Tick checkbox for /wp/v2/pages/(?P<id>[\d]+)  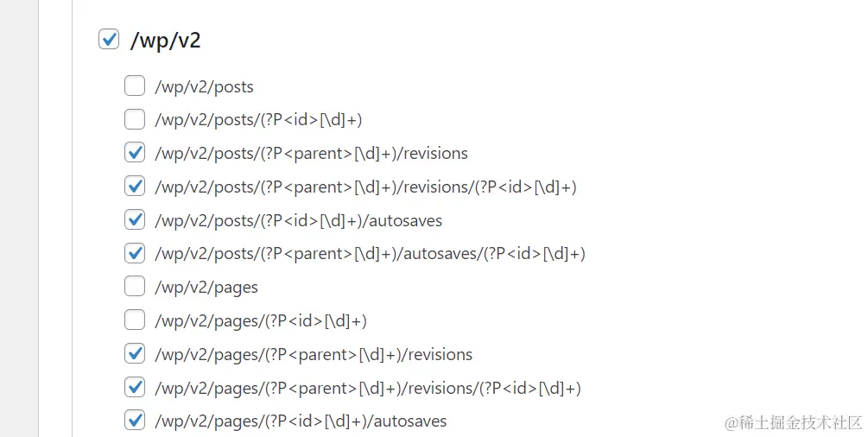pos(135,320)
